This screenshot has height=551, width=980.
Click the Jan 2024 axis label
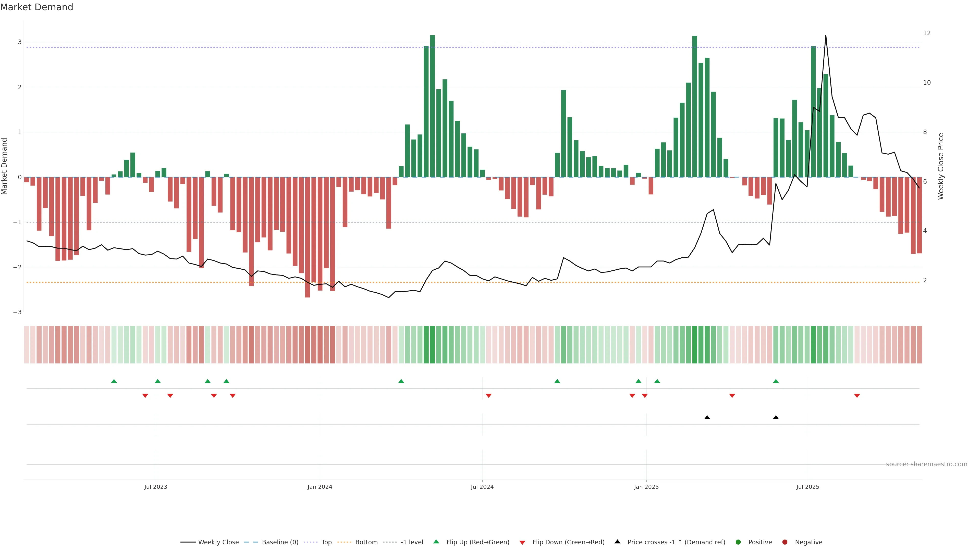tap(320, 487)
